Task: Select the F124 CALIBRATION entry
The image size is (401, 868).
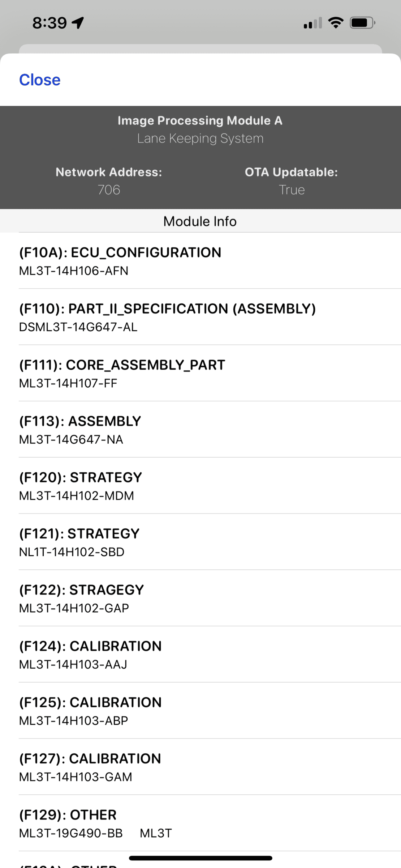Action: [x=200, y=655]
